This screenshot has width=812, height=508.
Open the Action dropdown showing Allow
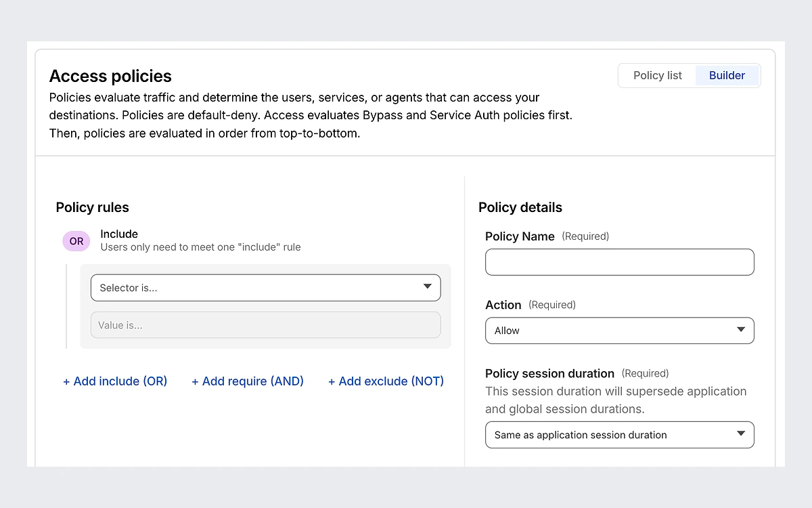619,331
